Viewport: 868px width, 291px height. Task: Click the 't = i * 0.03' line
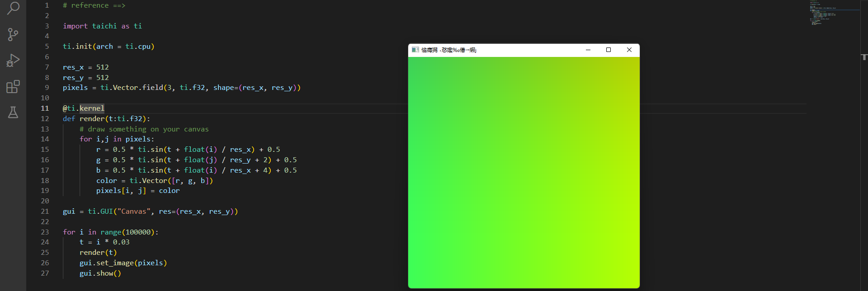tap(104, 242)
